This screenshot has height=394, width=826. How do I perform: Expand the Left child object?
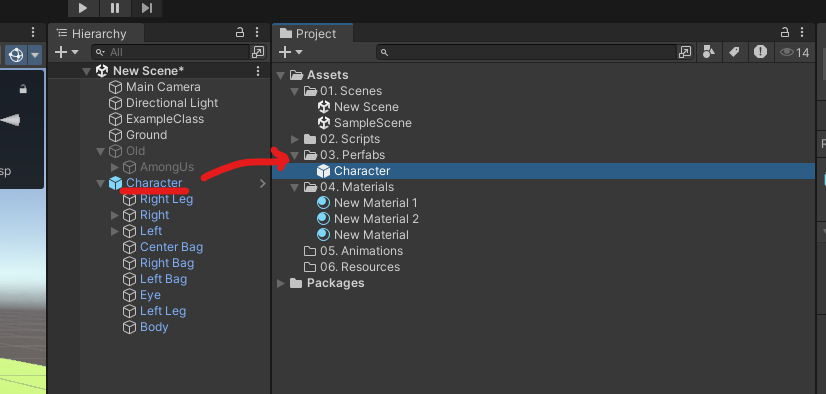pyautogui.click(x=115, y=231)
